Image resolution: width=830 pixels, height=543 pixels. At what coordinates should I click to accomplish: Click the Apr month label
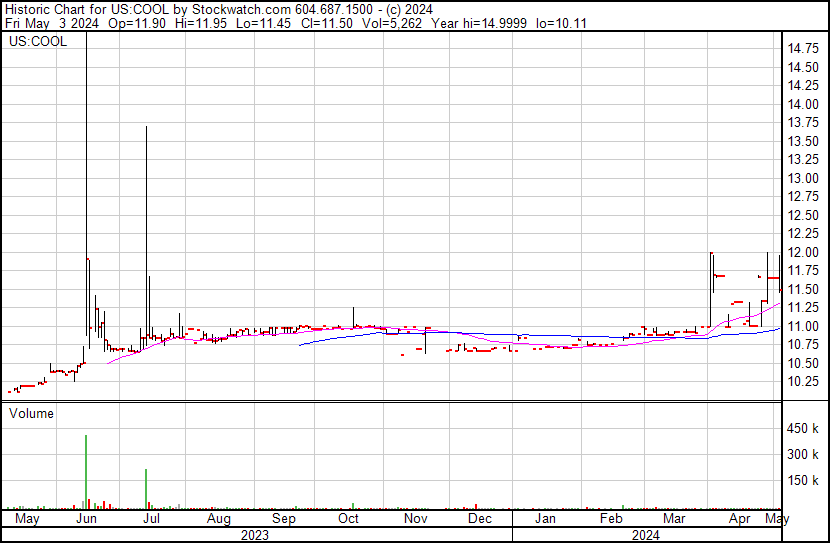coord(739,519)
